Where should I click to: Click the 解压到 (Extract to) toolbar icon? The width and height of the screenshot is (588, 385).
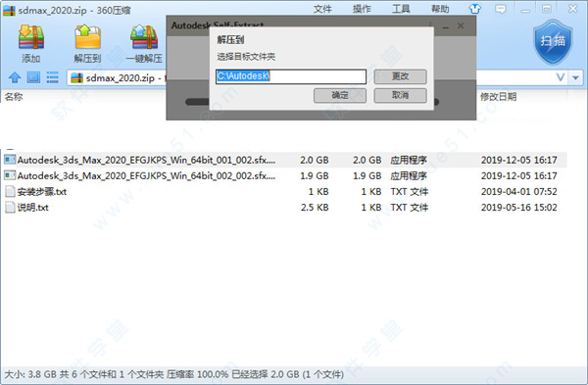(x=88, y=37)
